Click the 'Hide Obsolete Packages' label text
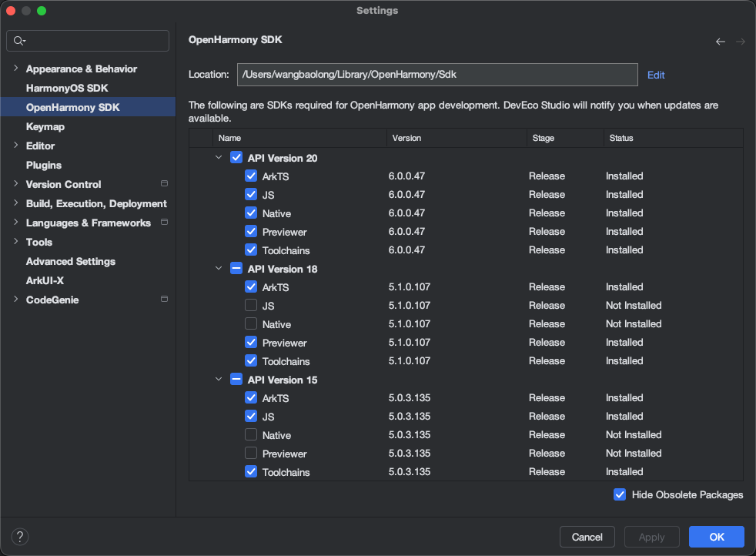The image size is (756, 556). [x=687, y=494]
